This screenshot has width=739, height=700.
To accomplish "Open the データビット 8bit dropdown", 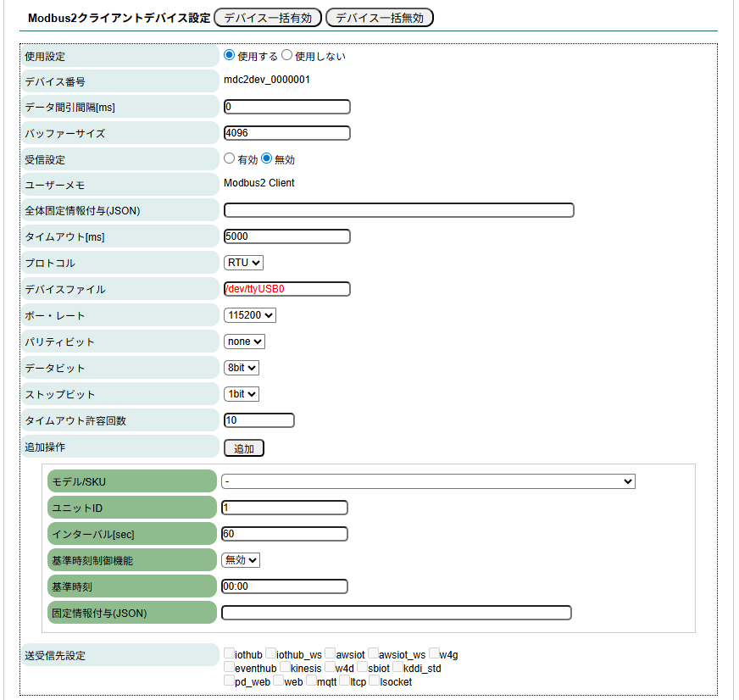I will pyautogui.click(x=242, y=368).
